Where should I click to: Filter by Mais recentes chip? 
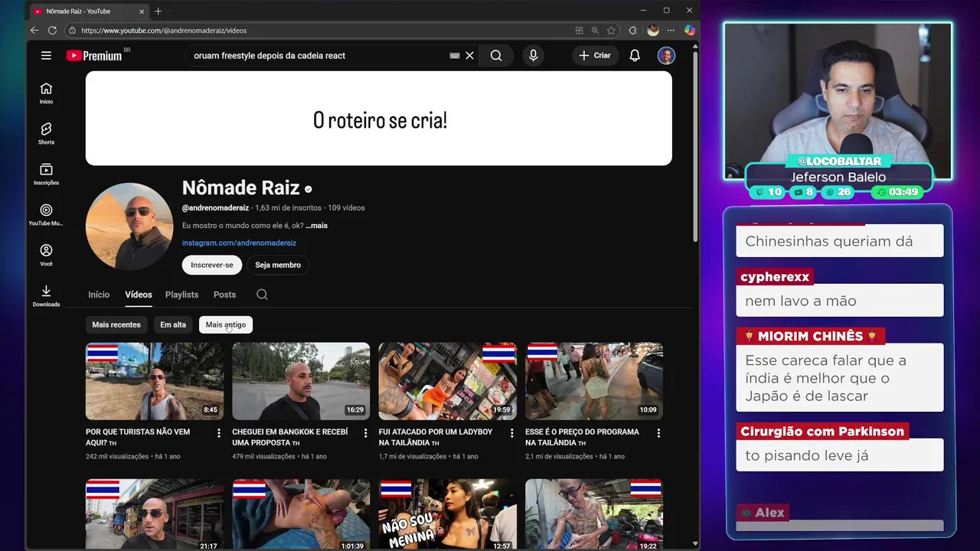116,324
